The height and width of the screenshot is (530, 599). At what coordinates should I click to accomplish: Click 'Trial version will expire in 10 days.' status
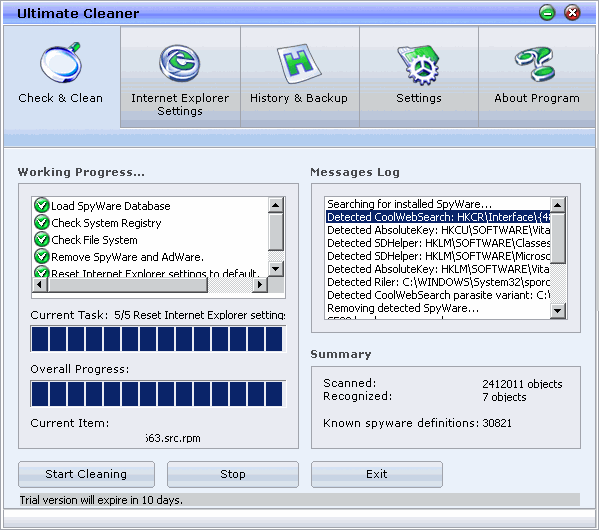pos(101,500)
